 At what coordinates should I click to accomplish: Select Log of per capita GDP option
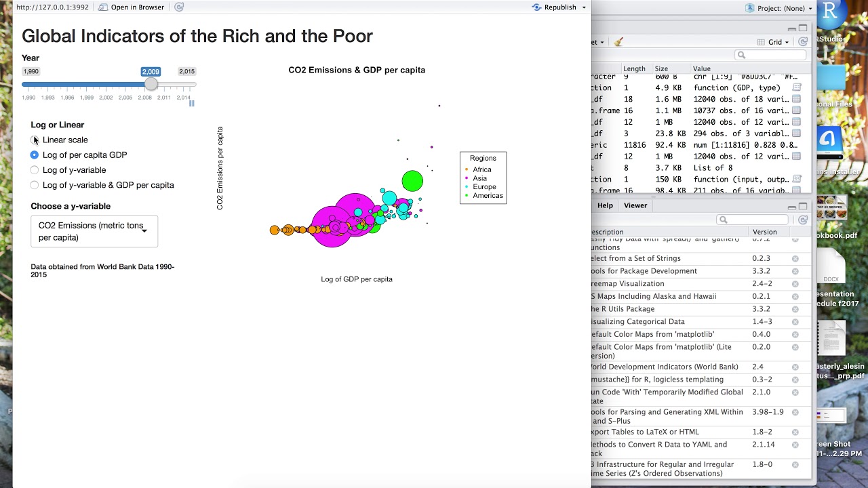35,155
